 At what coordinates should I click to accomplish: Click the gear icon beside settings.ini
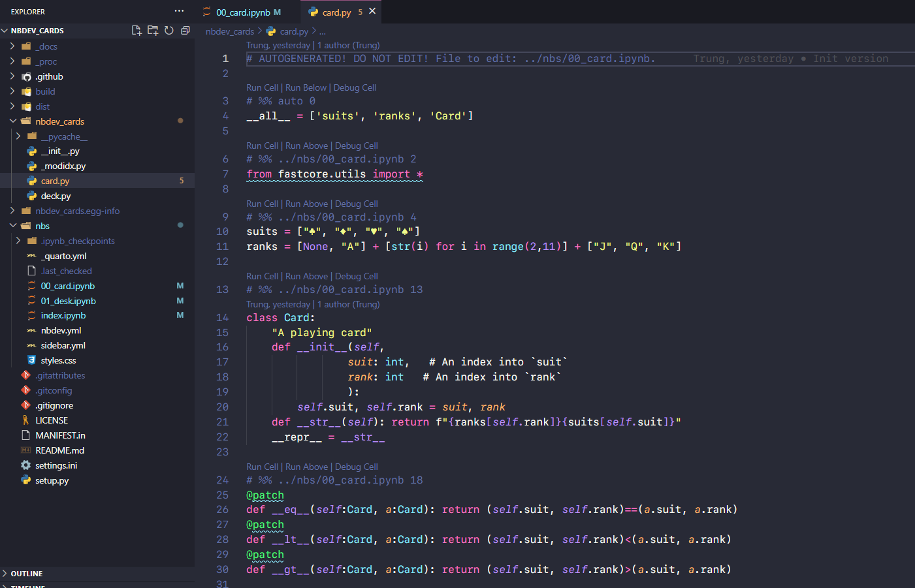(26, 465)
